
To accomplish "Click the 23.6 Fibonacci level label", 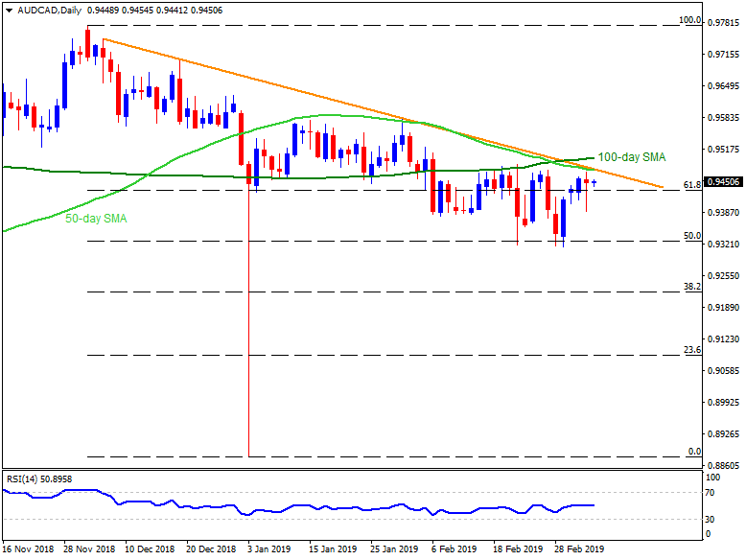I will click(x=691, y=349).
